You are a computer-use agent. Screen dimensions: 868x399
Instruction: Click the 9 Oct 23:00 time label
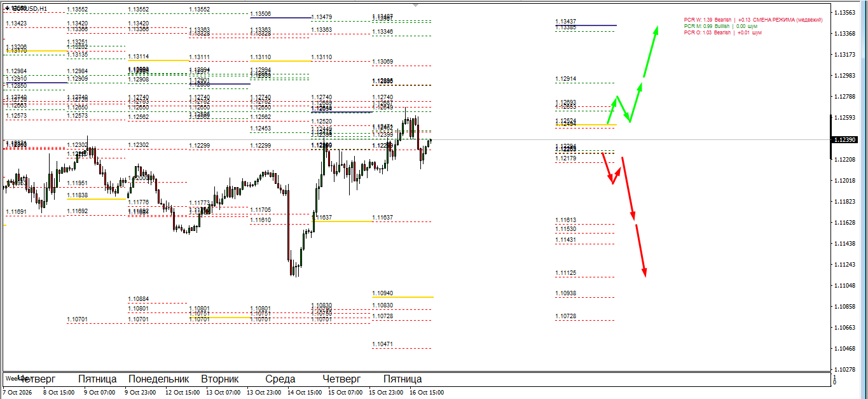141,393
